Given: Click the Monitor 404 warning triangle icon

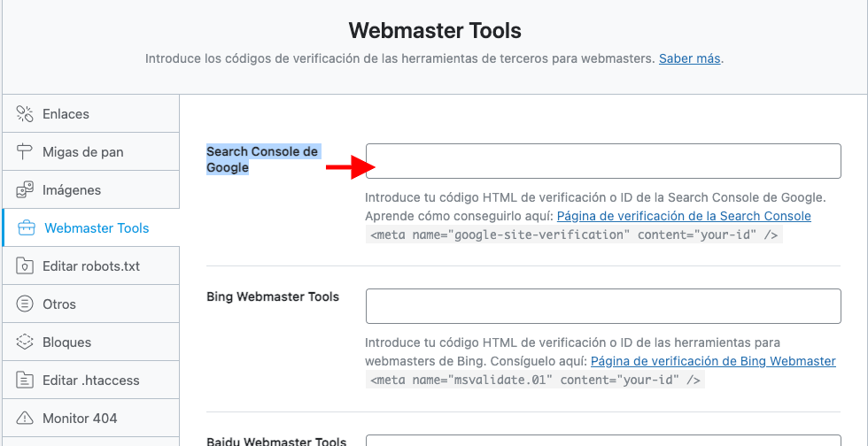Looking at the screenshot, I should (x=25, y=418).
